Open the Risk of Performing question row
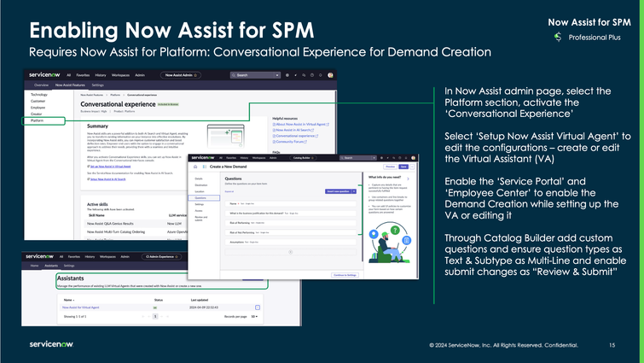This screenshot has height=363, width=644. [x=290, y=223]
